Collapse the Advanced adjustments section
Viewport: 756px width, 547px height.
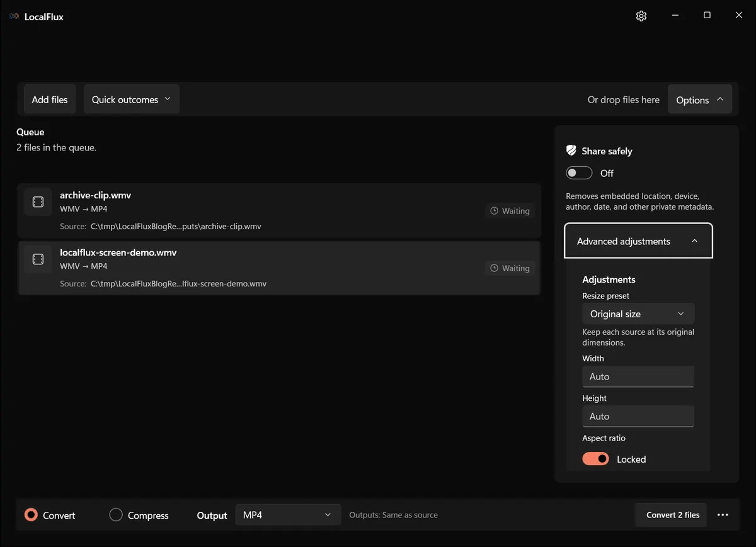[638, 241]
